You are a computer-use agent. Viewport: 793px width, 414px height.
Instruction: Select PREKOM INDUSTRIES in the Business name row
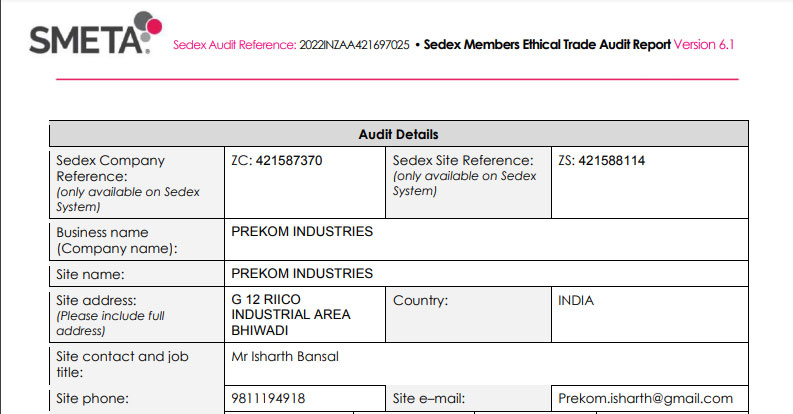(302, 232)
